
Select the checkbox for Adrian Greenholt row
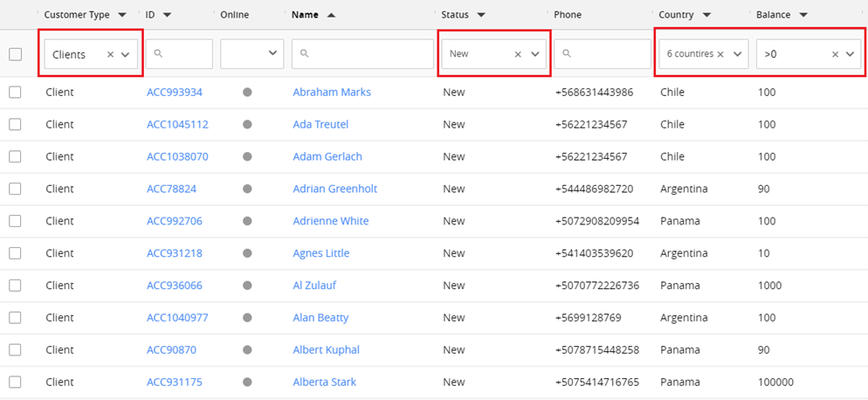15,189
